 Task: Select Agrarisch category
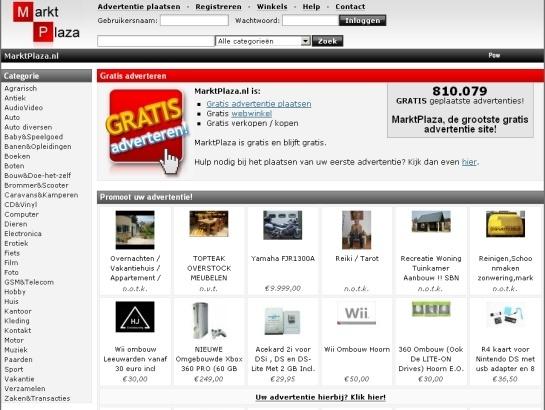click(x=21, y=89)
